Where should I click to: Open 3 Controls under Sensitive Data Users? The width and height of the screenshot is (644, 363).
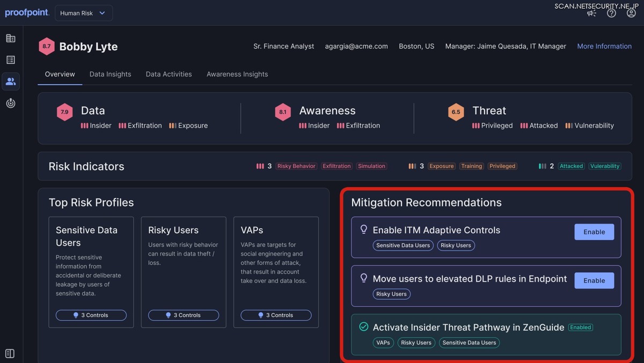point(91,315)
